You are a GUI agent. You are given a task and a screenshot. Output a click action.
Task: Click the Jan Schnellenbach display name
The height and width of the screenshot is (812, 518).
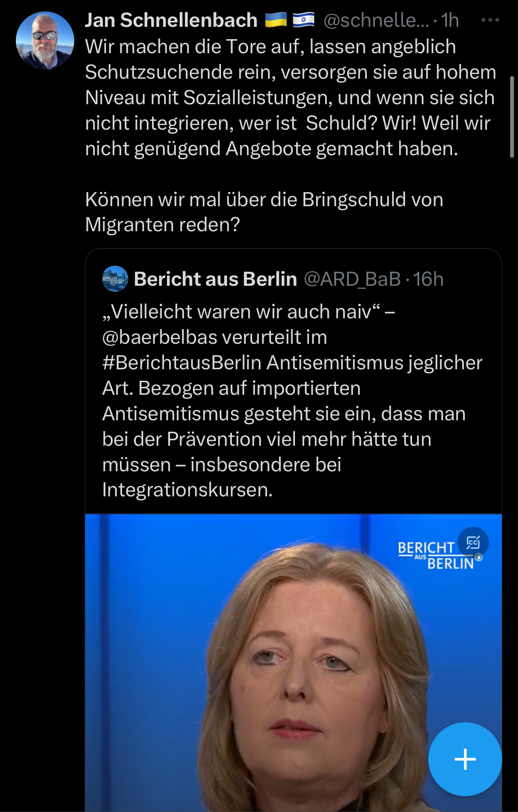(171, 20)
